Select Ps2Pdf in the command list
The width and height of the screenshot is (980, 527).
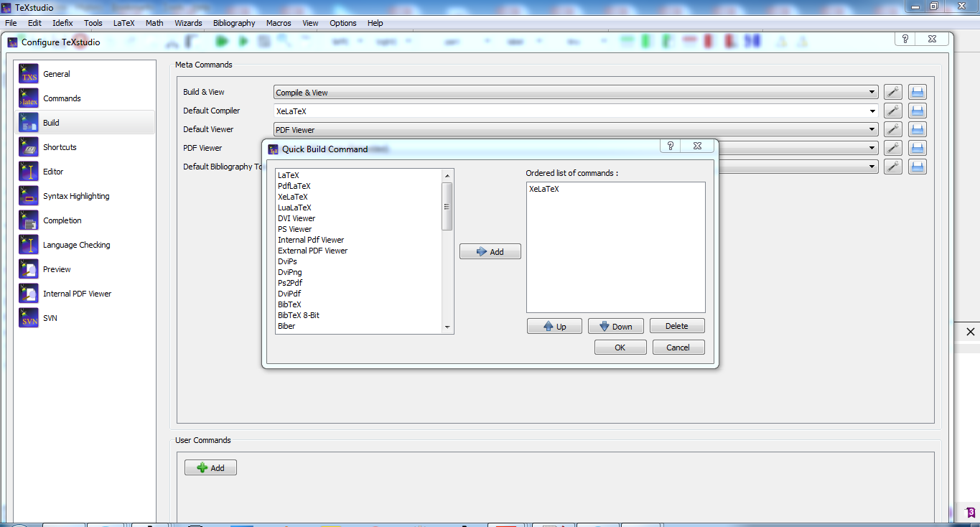click(290, 283)
